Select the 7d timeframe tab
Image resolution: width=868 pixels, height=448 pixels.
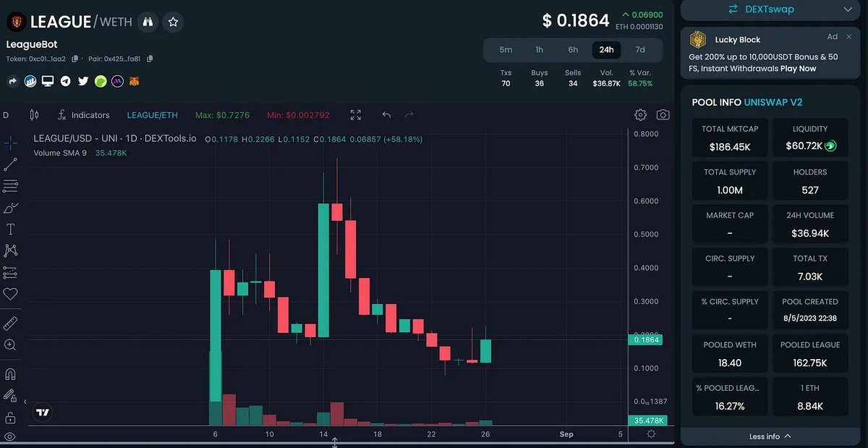(640, 50)
